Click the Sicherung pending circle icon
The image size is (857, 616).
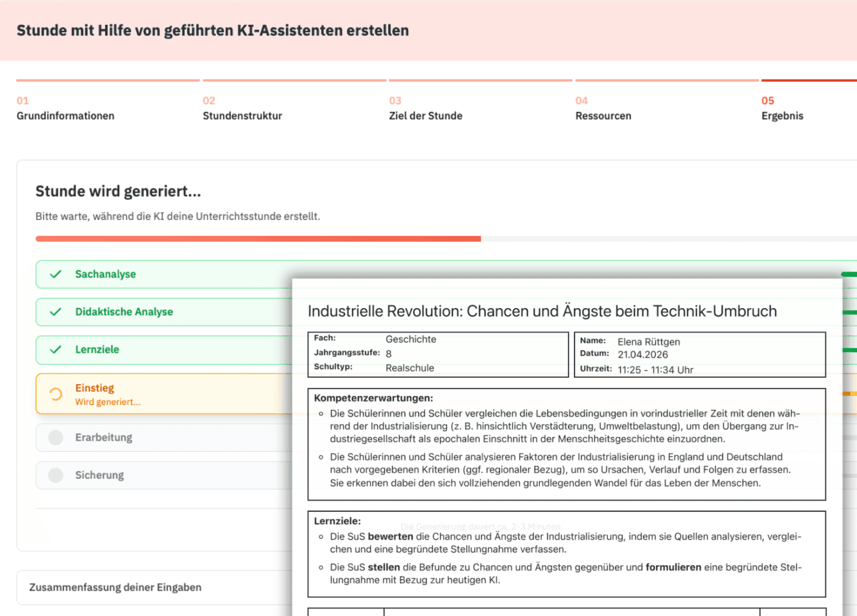click(55, 475)
